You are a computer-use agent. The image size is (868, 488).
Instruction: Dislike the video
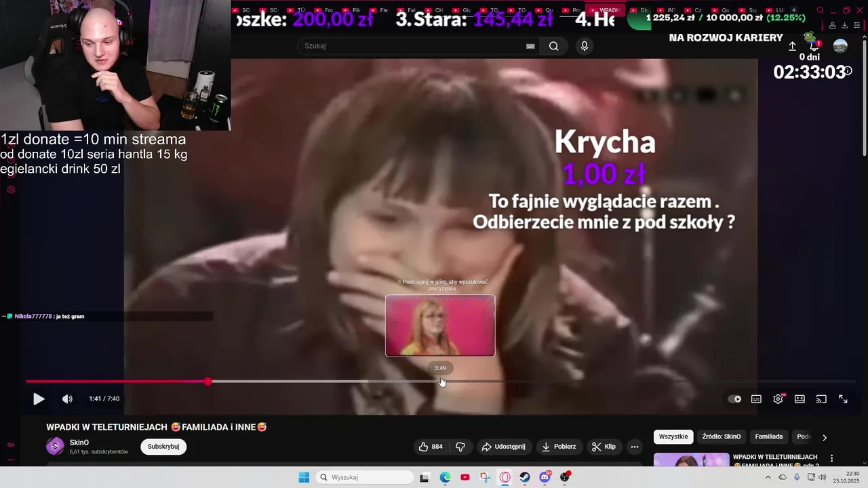pos(460,447)
